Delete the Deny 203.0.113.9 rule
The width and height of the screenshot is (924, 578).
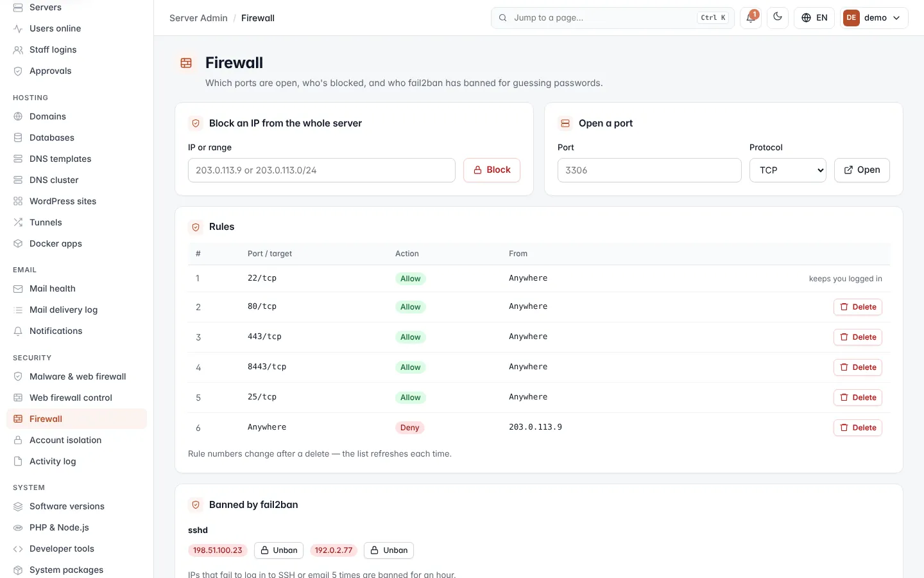pos(858,428)
